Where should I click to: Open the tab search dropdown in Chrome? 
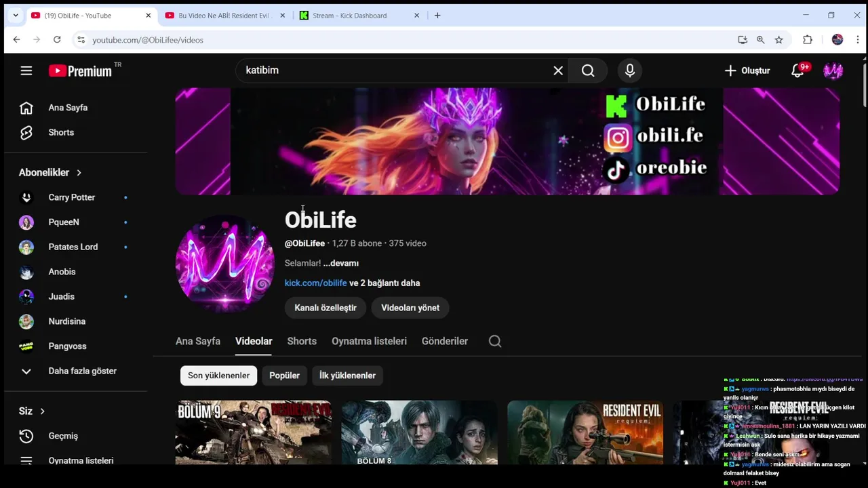click(x=16, y=16)
